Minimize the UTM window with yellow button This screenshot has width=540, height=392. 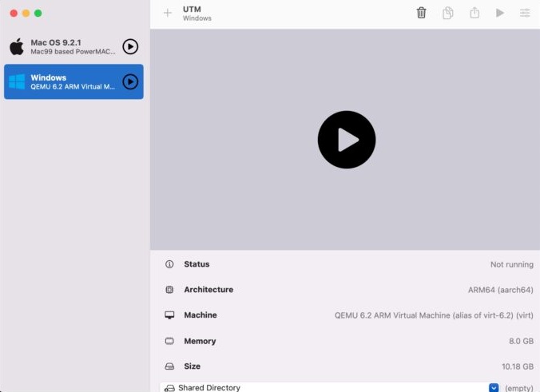point(26,13)
